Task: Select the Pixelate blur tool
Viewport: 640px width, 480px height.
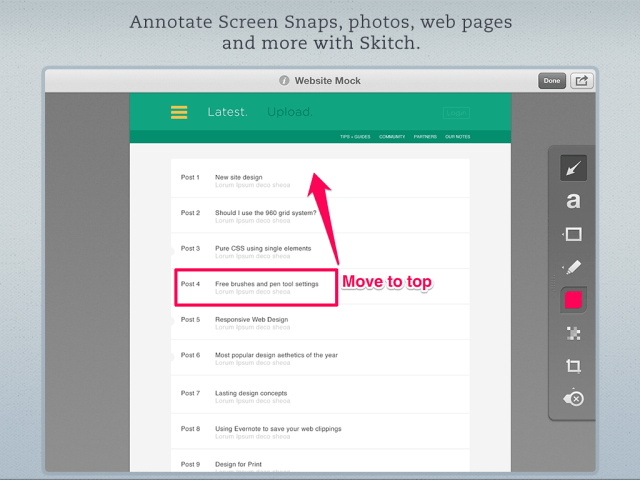Action: (573, 333)
